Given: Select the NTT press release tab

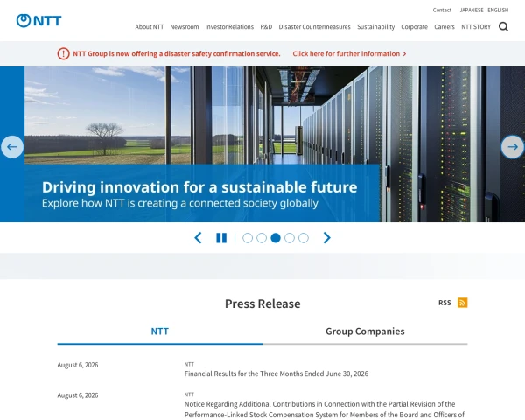Looking at the screenshot, I should (x=160, y=332).
